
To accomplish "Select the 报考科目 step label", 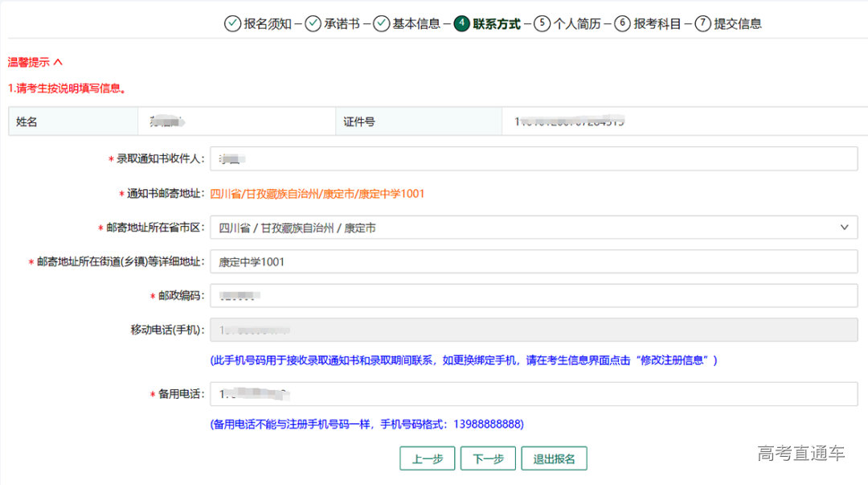I will coord(657,23).
